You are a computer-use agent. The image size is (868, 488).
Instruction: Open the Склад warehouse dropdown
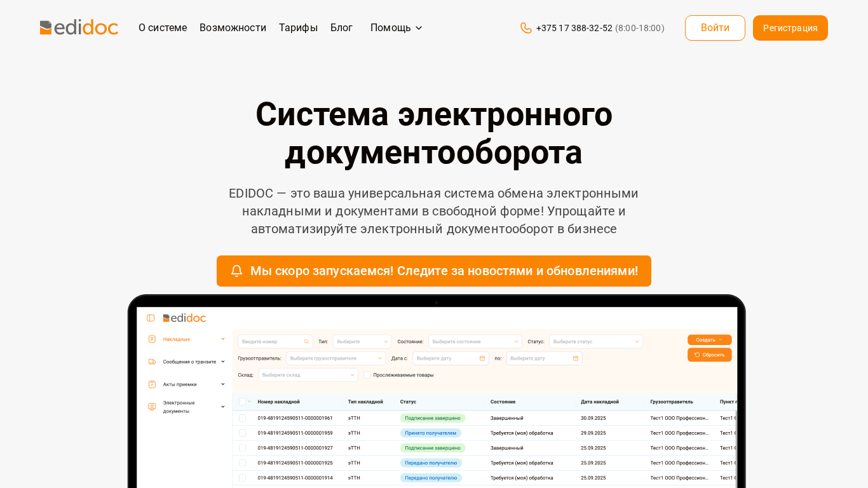[x=308, y=375]
